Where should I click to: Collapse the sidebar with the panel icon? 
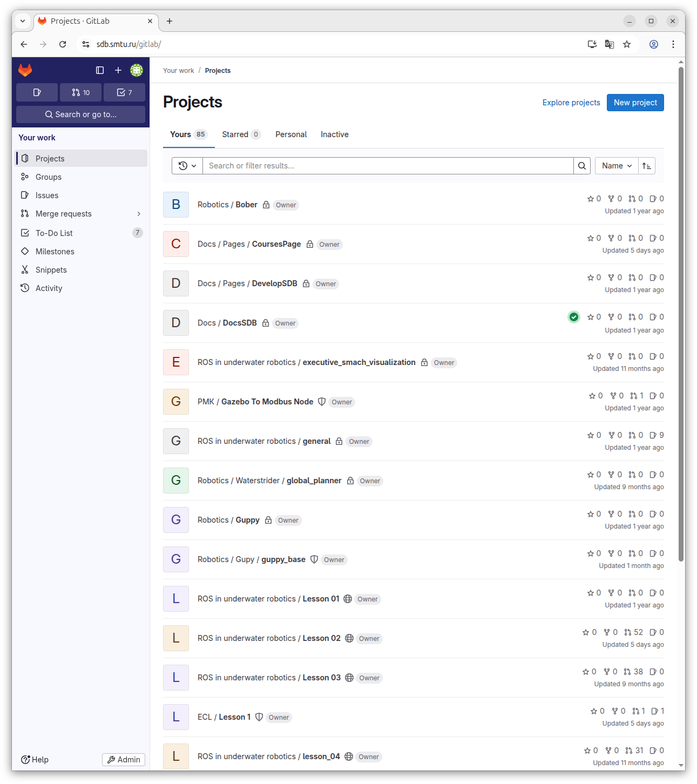tap(99, 70)
